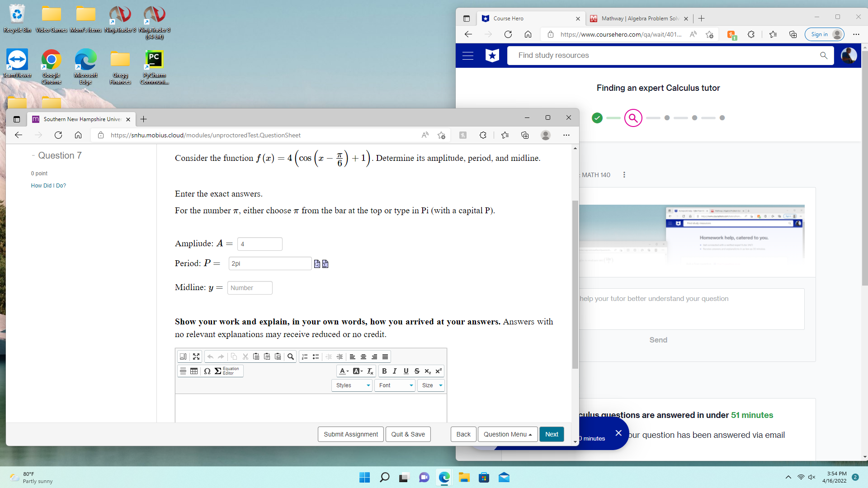The image size is (868, 488).
Task: Apply superscript formatting in the editor
Action: [x=438, y=371]
